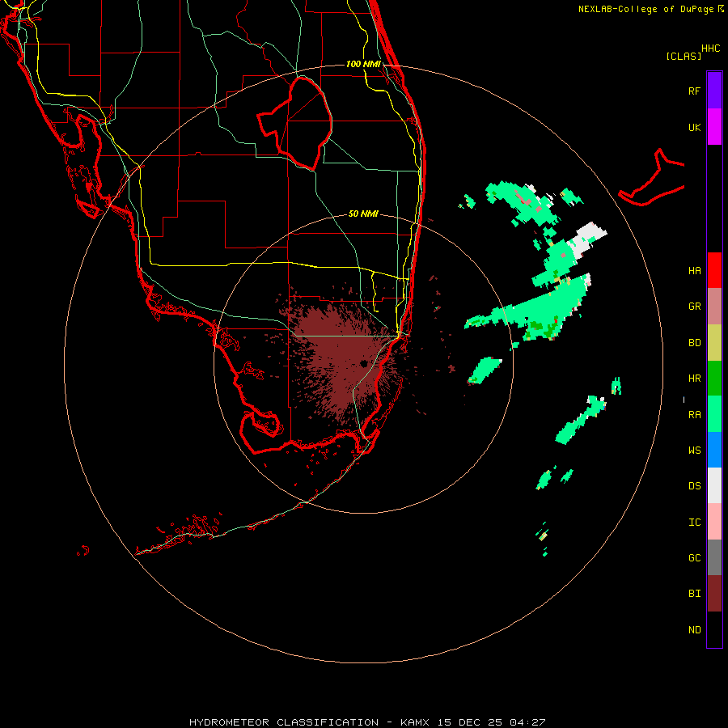Click the 50 NMI range ring label
This screenshot has width=728, height=728.
point(363,214)
